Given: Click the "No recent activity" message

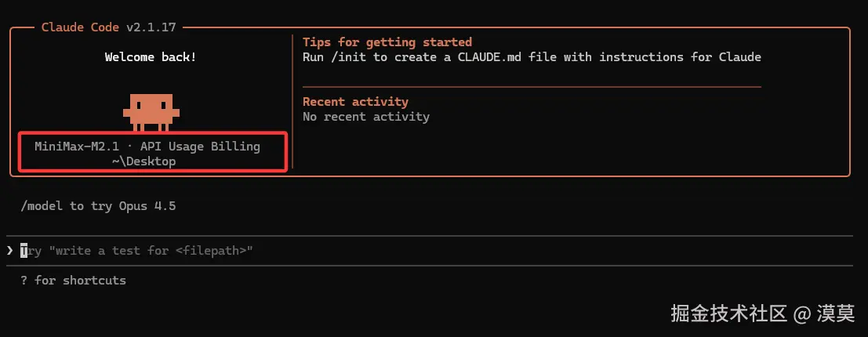Looking at the screenshot, I should 365,117.
